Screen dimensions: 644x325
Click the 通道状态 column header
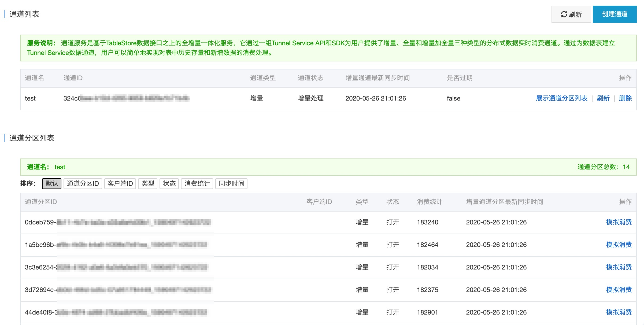pyautogui.click(x=311, y=78)
